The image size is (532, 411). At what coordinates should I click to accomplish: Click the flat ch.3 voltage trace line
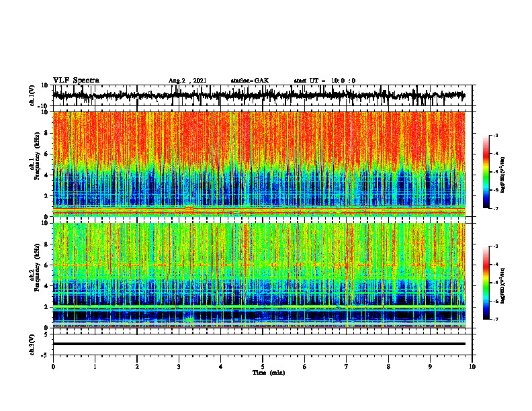(x=259, y=344)
